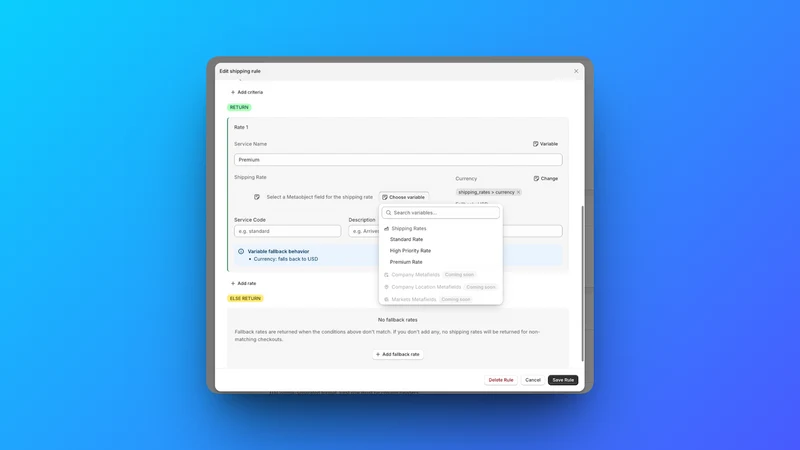Focus the Service Code input field
The height and width of the screenshot is (450, 800).
287,231
